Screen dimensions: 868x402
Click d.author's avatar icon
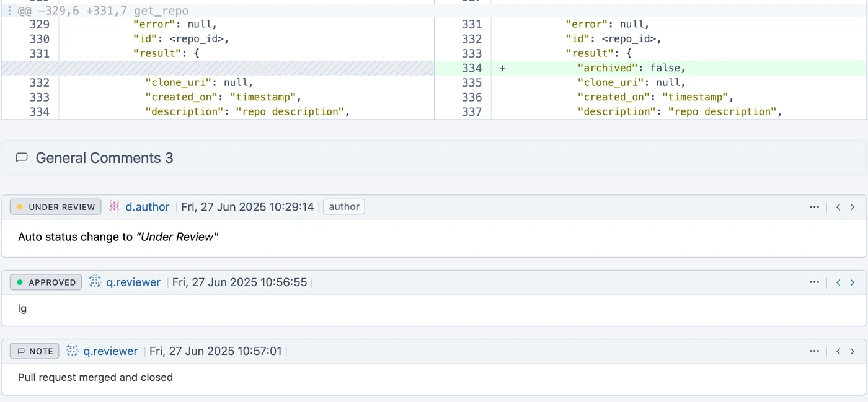[114, 206]
